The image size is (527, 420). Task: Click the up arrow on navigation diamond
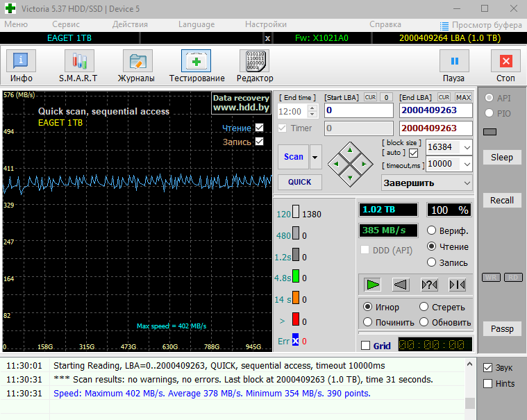[350, 149]
